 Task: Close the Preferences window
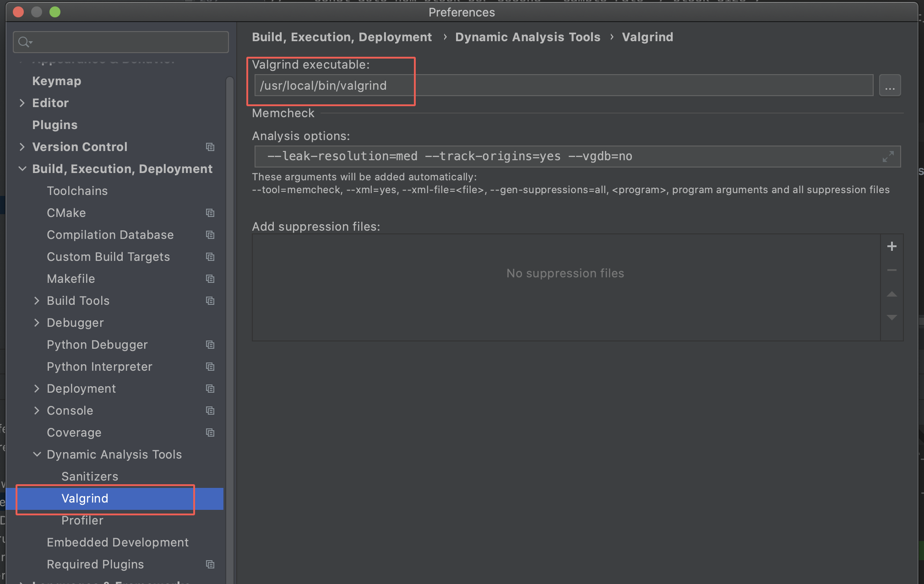point(18,12)
